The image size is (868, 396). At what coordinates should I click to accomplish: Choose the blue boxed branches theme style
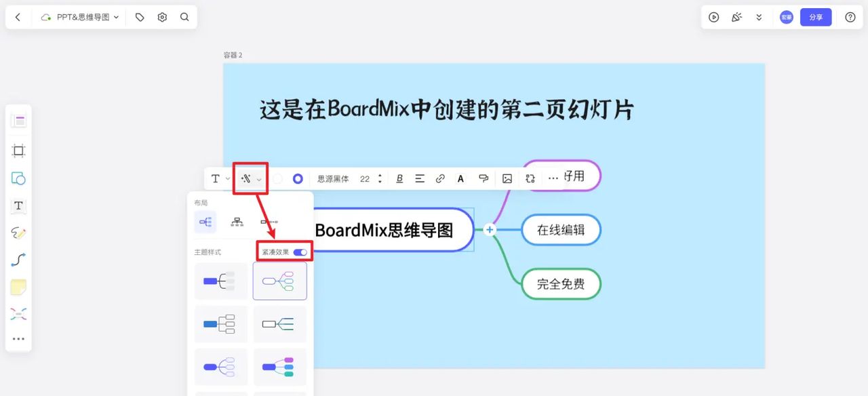point(221,324)
